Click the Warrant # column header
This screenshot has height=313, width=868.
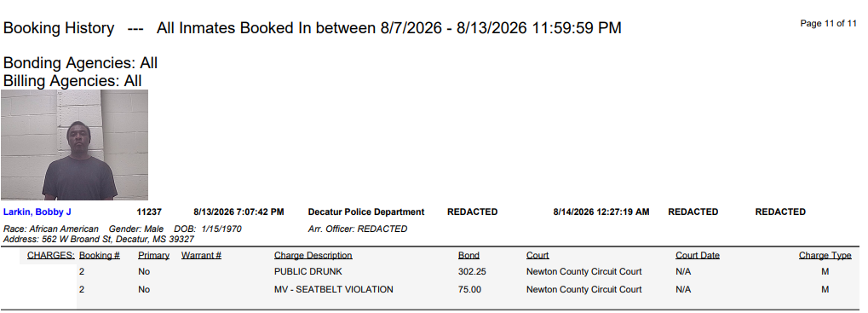(201, 255)
